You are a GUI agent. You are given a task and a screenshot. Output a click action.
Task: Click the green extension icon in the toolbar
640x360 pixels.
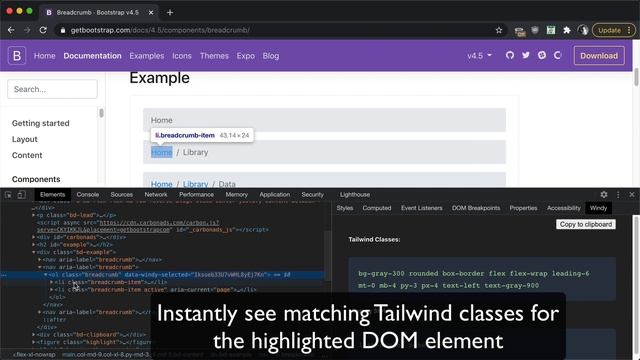551,30
